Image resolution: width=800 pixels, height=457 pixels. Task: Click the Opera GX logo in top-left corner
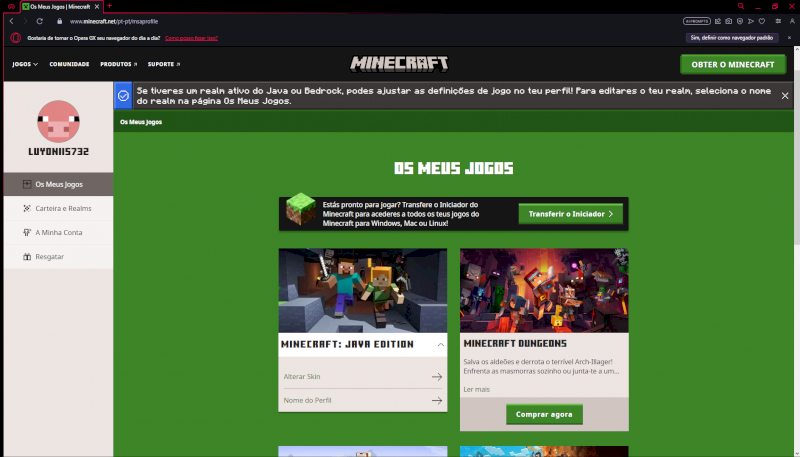(11, 7)
